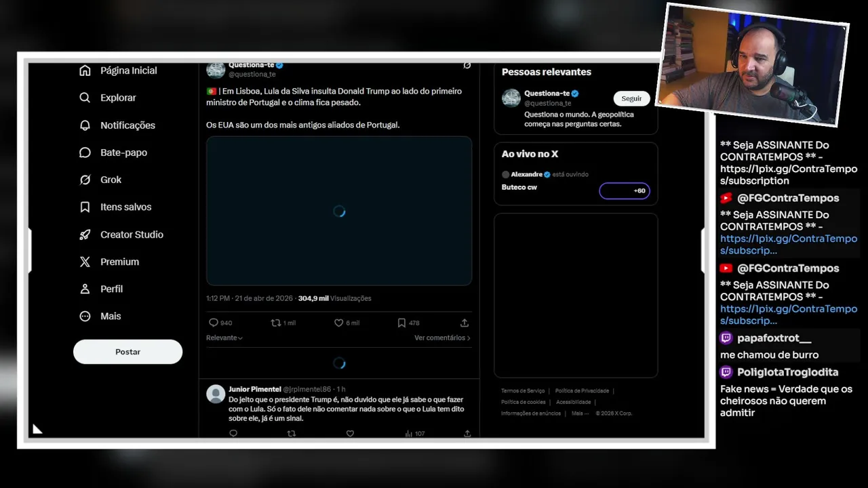Click Alexandre está ouvindo name
Viewport: 868px width, 488px height.
527,174
